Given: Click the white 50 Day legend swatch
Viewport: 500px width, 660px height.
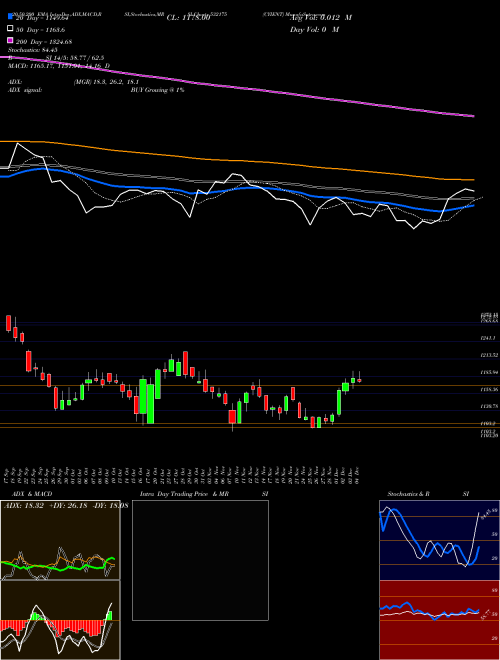Looking at the screenshot, I should coord(10,29).
